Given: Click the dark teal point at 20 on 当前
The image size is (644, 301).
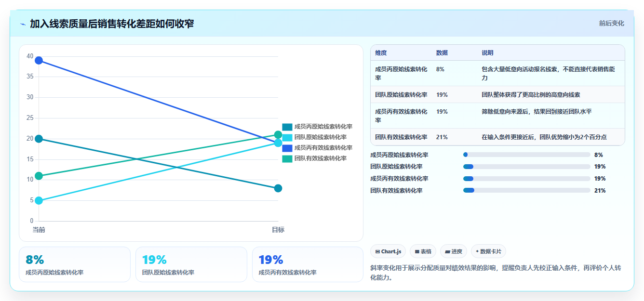Looking at the screenshot, I should [x=39, y=139].
